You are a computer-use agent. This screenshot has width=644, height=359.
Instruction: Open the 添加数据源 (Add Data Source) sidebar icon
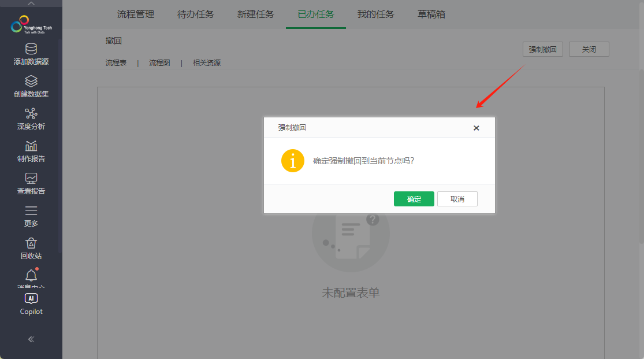coord(31,54)
